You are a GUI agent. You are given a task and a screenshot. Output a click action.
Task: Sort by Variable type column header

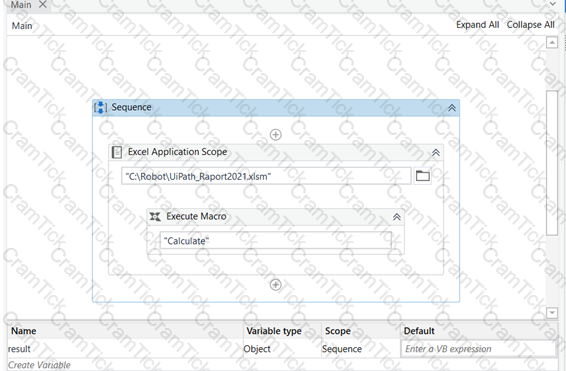click(274, 331)
